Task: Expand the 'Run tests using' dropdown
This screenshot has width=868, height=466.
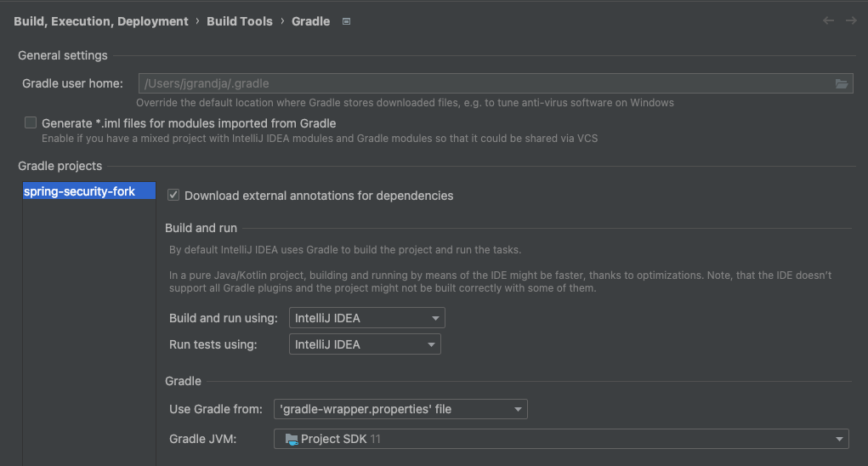Action: pyautogui.click(x=365, y=344)
